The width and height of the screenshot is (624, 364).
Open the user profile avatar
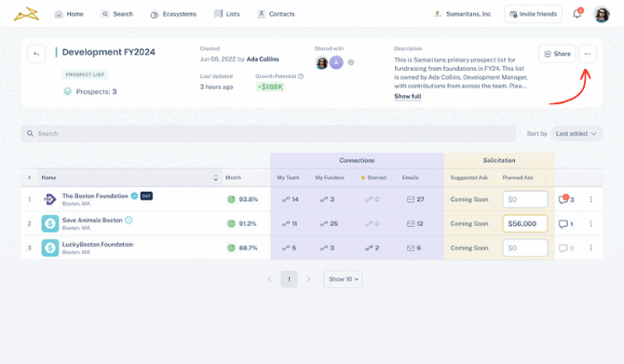[602, 14]
